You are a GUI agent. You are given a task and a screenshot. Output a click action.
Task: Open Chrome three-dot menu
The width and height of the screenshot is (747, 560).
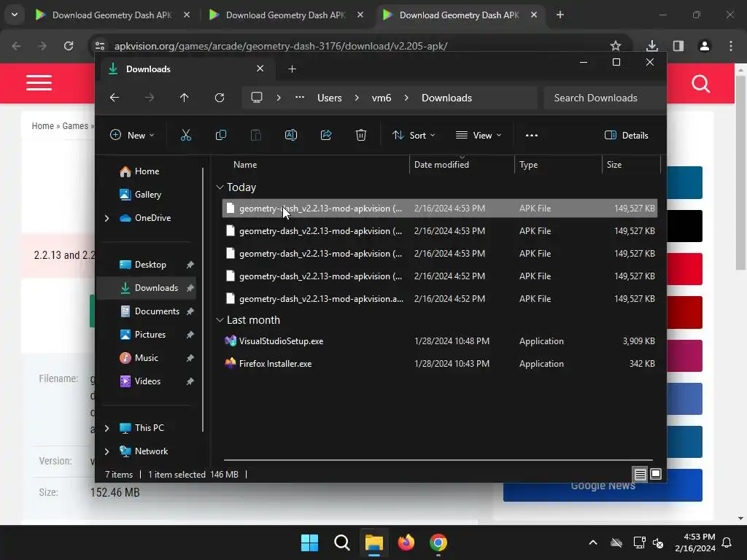click(x=731, y=46)
